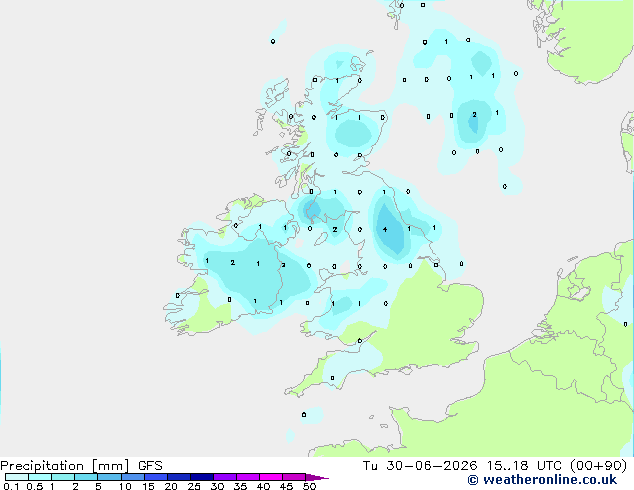Click the '2' precipitation value in the North Sea
This screenshot has width=634, height=490.
[474, 115]
